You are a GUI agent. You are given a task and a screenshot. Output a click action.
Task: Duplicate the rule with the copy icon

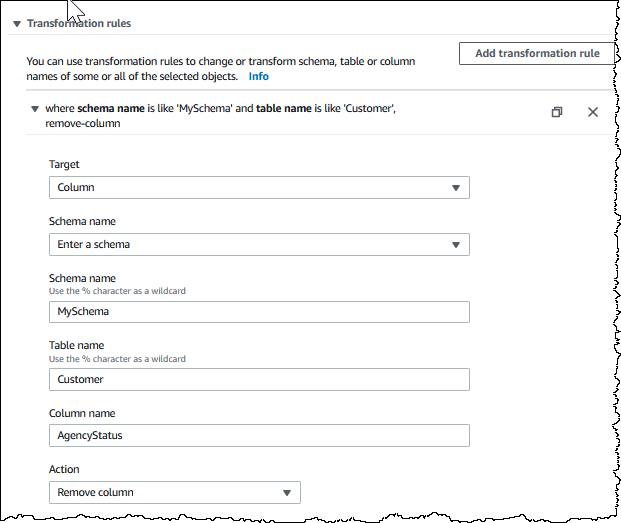point(557,112)
